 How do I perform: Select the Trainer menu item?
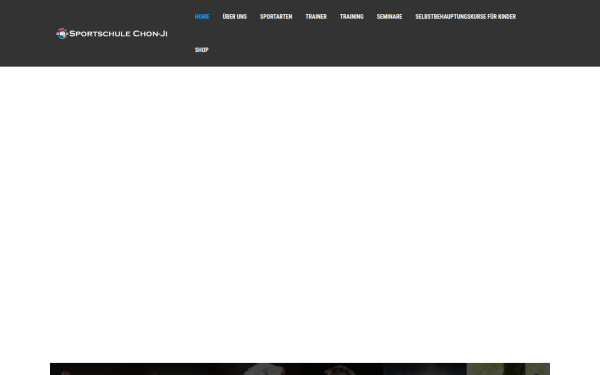click(316, 16)
